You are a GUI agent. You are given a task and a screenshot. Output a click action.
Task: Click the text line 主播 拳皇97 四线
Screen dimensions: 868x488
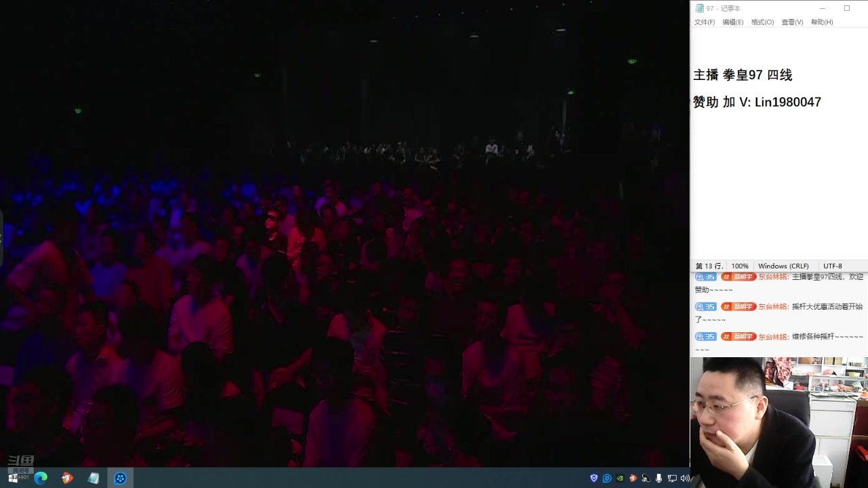pos(743,75)
